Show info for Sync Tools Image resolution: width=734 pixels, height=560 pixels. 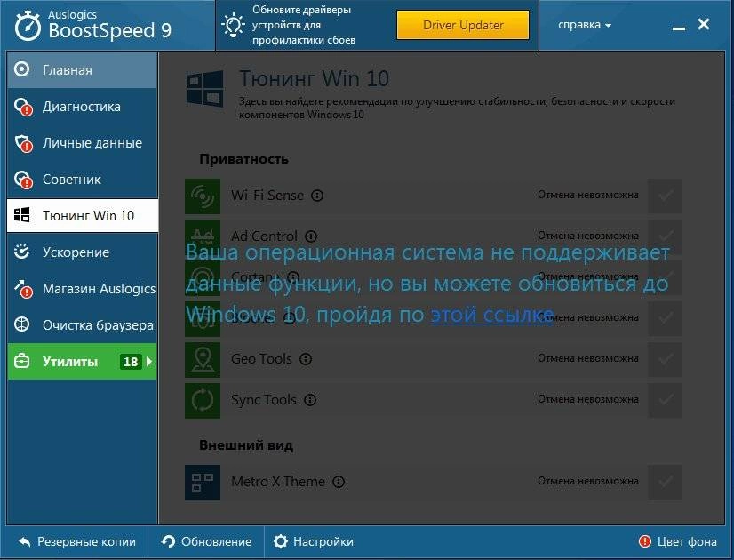pos(310,400)
